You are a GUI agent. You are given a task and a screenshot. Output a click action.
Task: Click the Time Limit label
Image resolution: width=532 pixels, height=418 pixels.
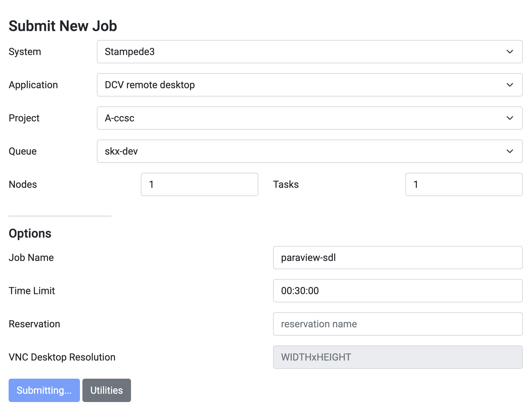32,291
